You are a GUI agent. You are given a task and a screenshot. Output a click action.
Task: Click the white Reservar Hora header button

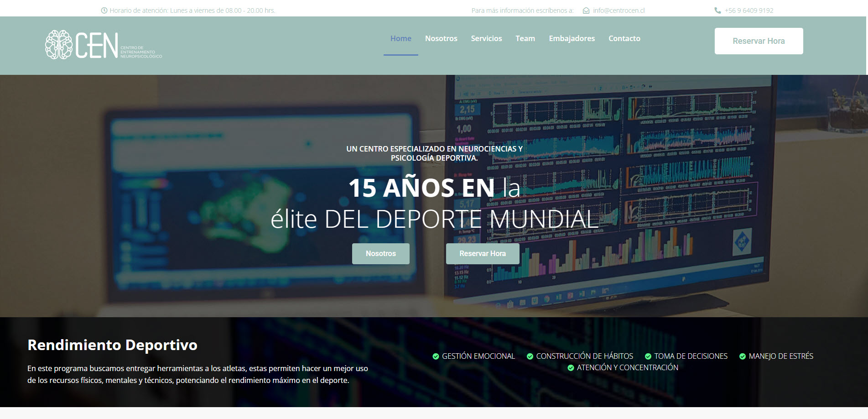[x=759, y=41]
